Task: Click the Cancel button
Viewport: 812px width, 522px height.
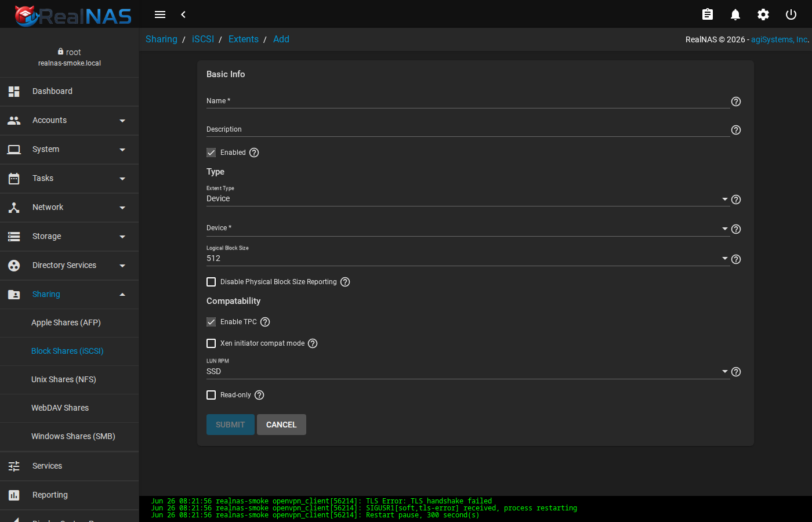Action: 281,425
